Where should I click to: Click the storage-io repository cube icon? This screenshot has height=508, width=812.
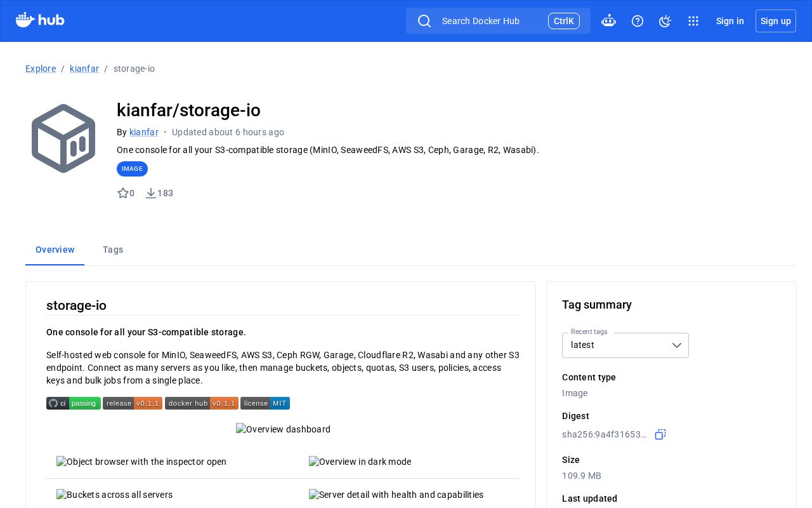click(x=63, y=138)
